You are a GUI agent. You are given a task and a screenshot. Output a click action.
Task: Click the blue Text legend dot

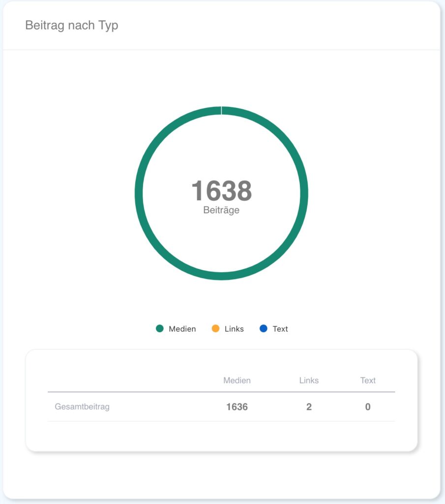[263, 328]
